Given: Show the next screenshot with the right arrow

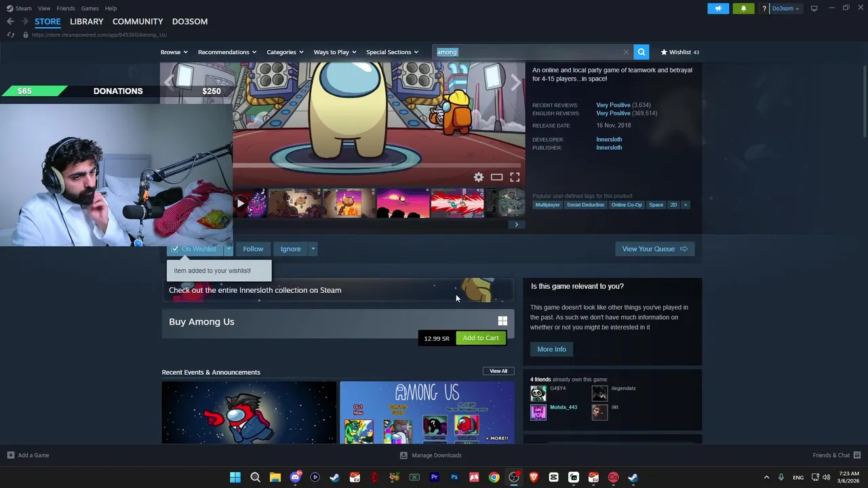Looking at the screenshot, I should pos(516,83).
